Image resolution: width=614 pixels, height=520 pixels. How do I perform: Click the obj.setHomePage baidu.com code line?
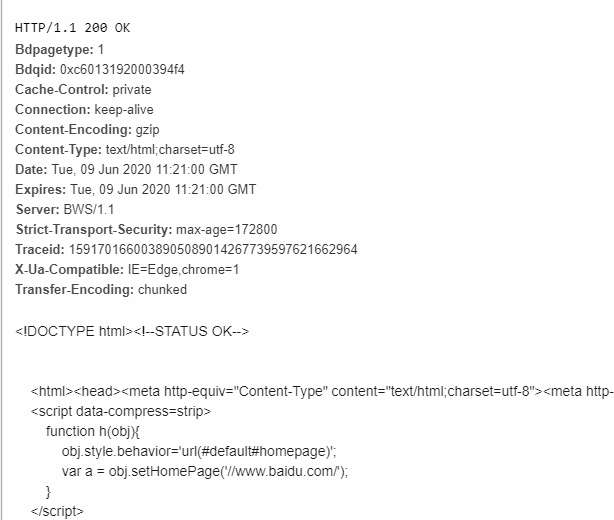204,471
